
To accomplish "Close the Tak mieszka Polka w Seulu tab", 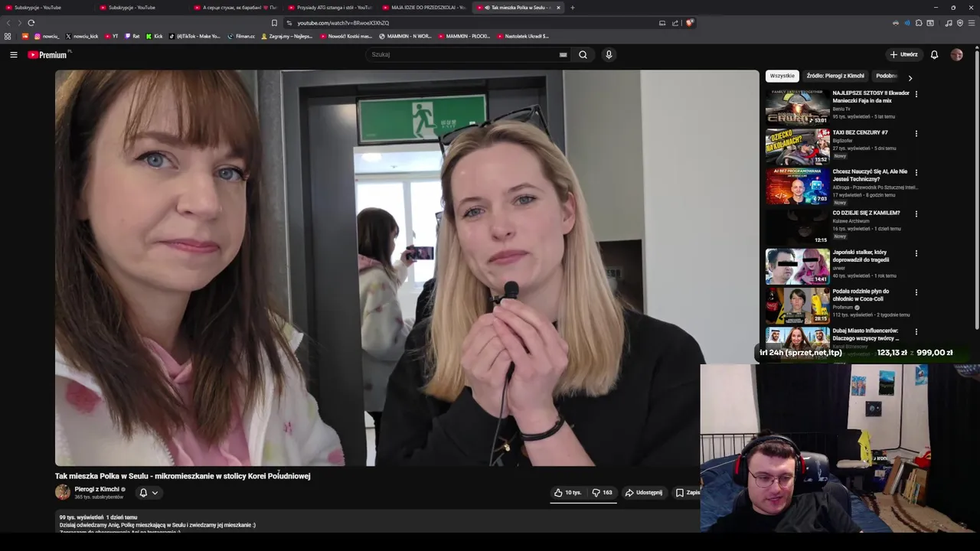I will (558, 8).
